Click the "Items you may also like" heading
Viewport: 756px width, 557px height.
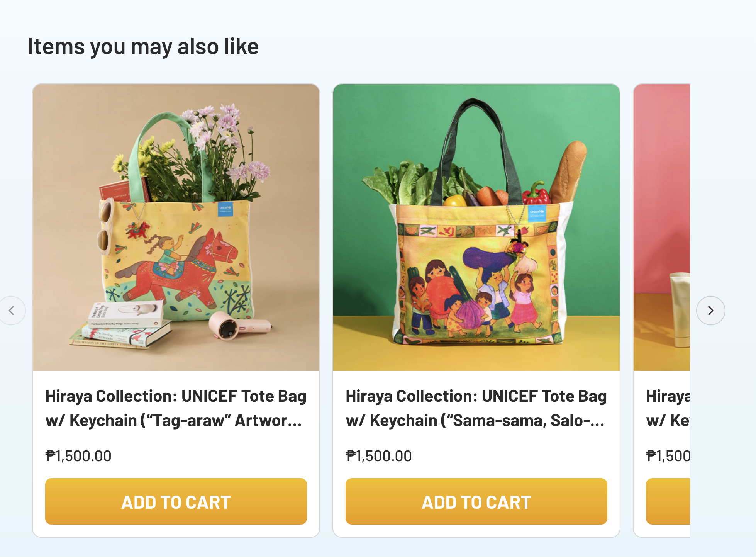tap(143, 46)
